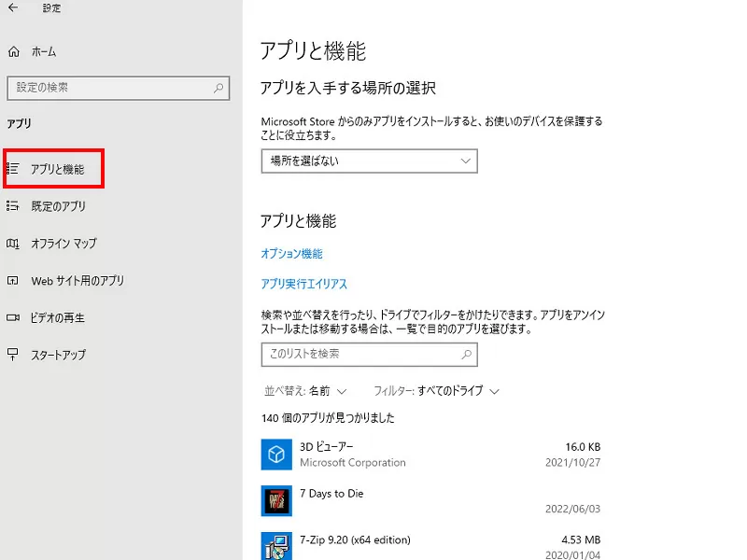Click the 4.53 MB size value

coord(581,540)
